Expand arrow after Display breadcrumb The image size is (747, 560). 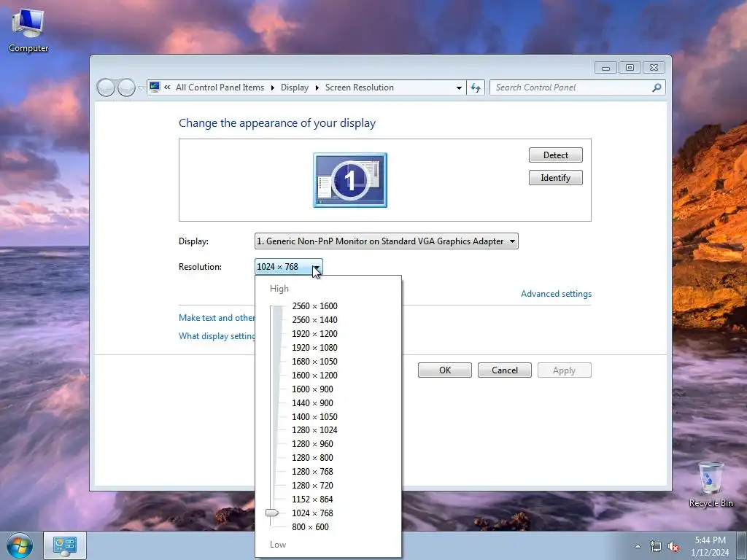[317, 87]
